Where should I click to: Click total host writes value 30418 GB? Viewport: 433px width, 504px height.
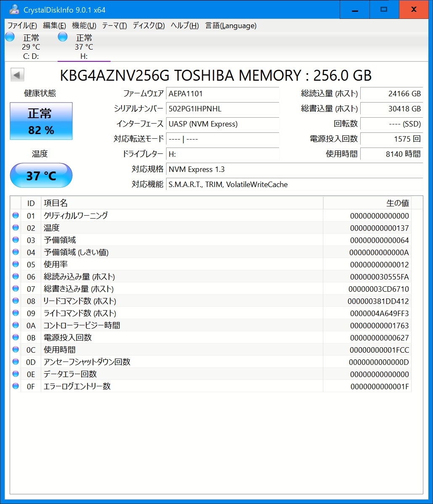click(x=391, y=108)
